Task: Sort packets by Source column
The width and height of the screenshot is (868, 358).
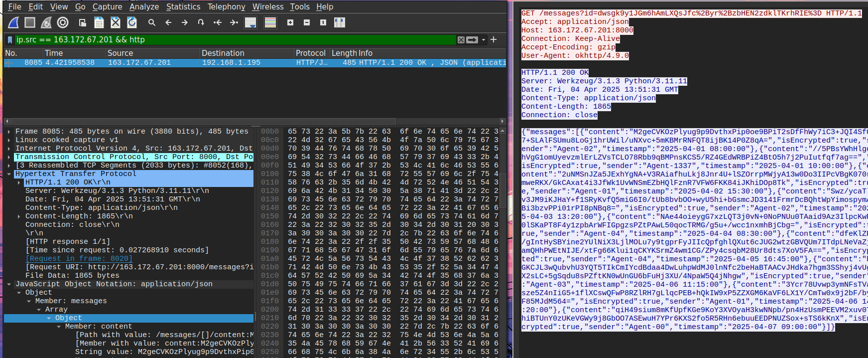Action: tap(153, 53)
